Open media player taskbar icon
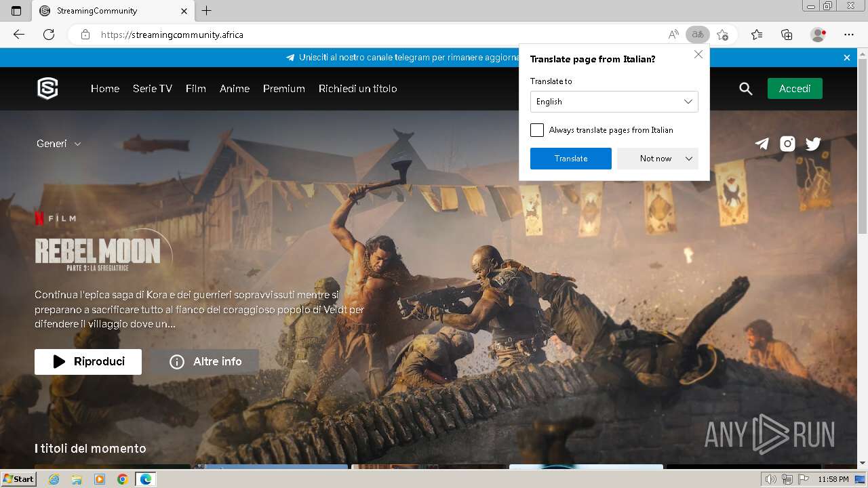Screen dimensions: 868x488 [x=100, y=479]
